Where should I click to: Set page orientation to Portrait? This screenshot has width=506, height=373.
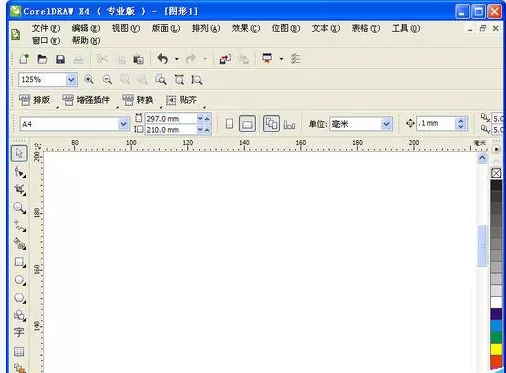(x=229, y=124)
